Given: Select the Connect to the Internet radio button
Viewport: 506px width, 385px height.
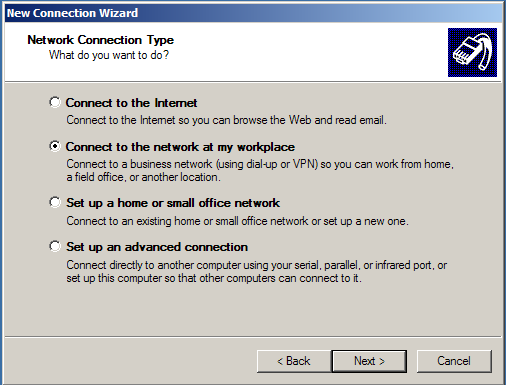Looking at the screenshot, I should (55, 102).
